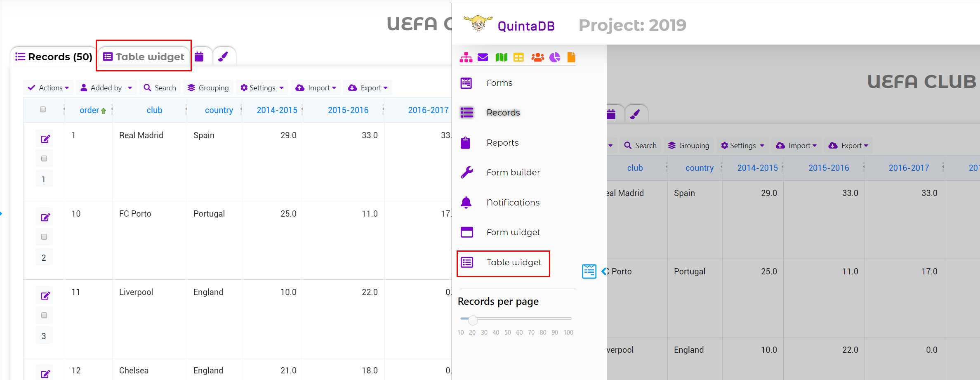Open paintbrush design tab in left window
Screen dimensions: 980x380
pyautogui.click(x=223, y=57)
